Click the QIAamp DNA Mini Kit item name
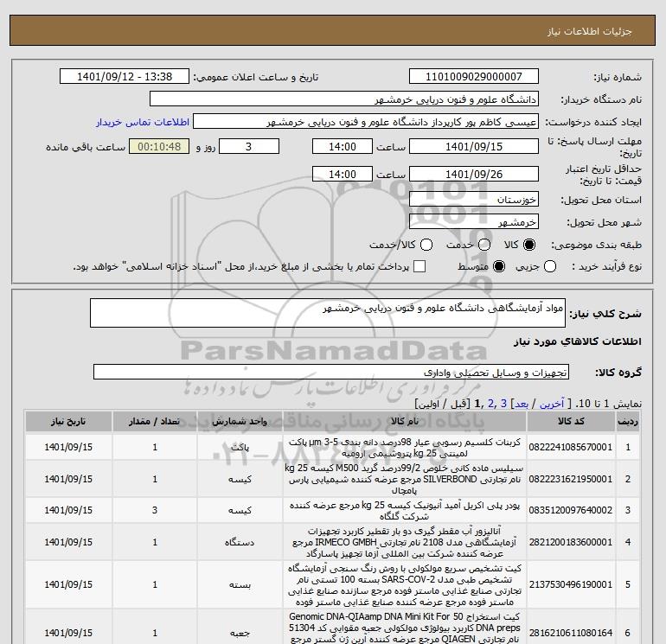 (x=405, y=628)
